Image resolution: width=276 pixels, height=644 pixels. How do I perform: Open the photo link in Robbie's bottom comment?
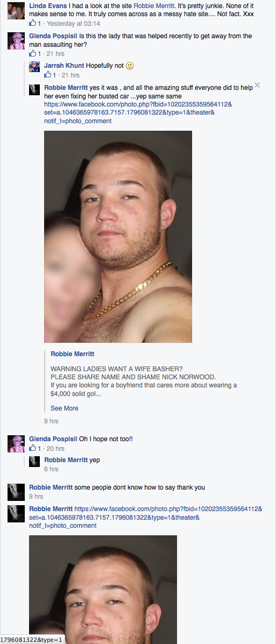(146, 517)
